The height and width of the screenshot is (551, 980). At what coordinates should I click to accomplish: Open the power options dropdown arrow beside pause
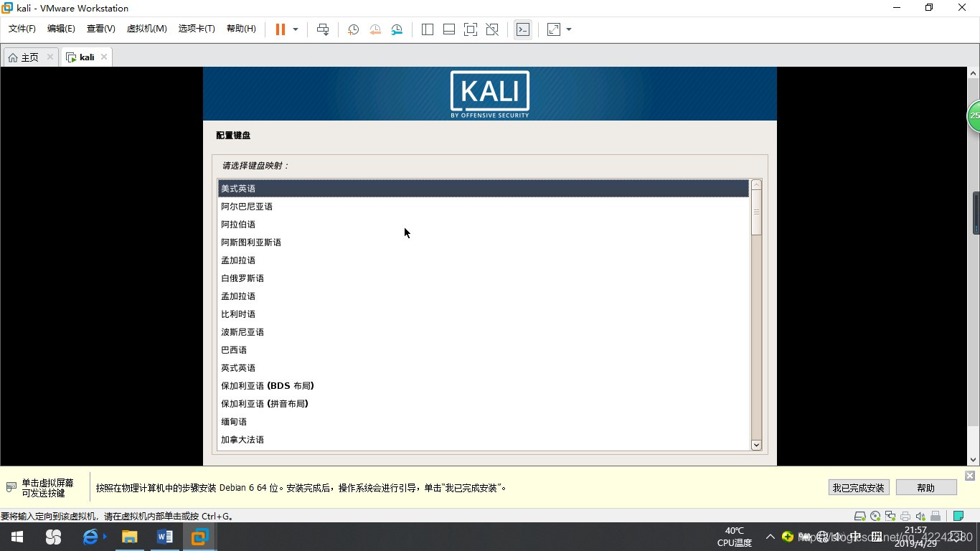[296, 29]
